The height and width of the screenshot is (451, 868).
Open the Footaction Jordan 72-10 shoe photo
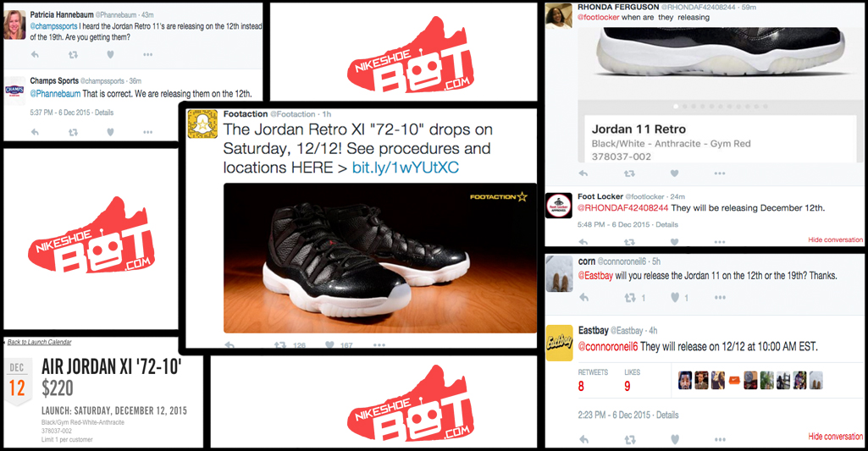pos(379,258)
